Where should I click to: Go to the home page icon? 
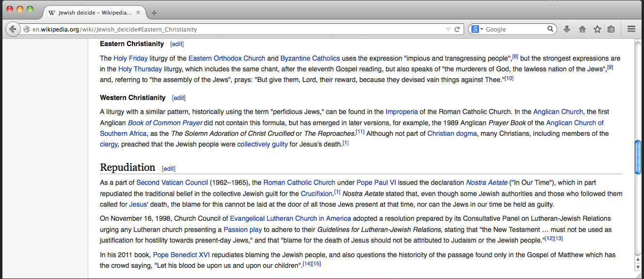[x=582, y=29]
